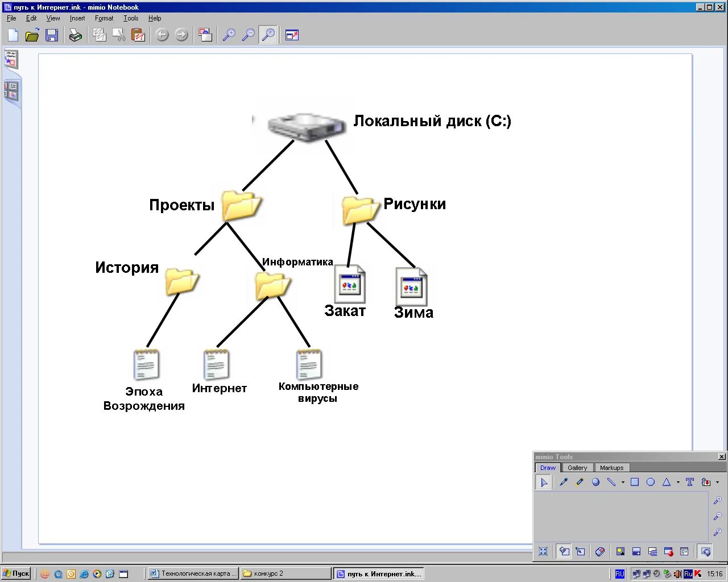Viewport: 728px width, 582px height.
Task: Go to previous page with the left arrow
Action: click(x=162, y=35)
